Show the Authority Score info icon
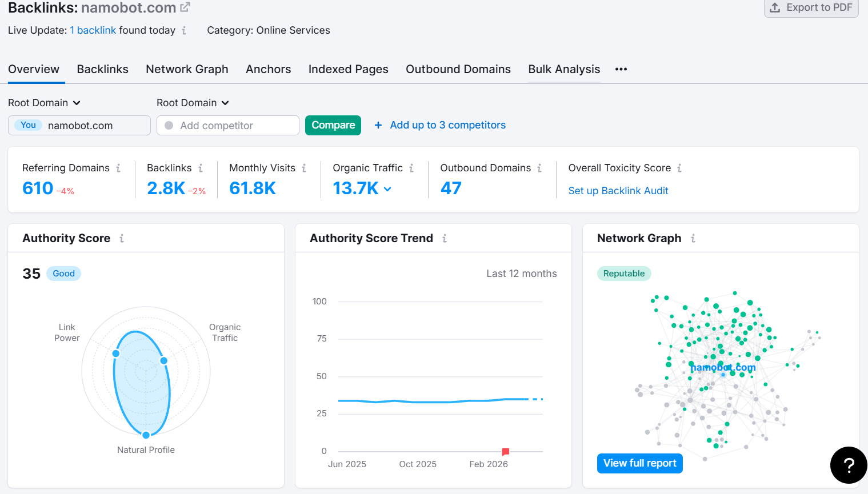 (122, 238)
